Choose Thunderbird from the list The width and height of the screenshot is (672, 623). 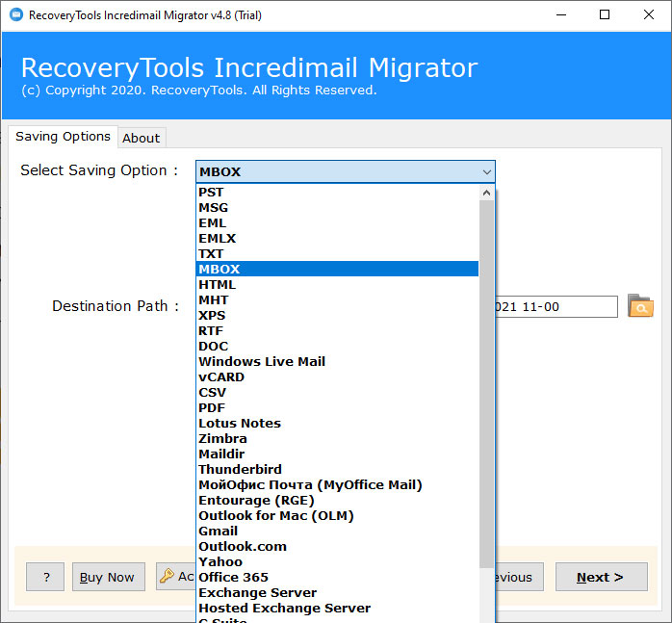tap(337, 469)
